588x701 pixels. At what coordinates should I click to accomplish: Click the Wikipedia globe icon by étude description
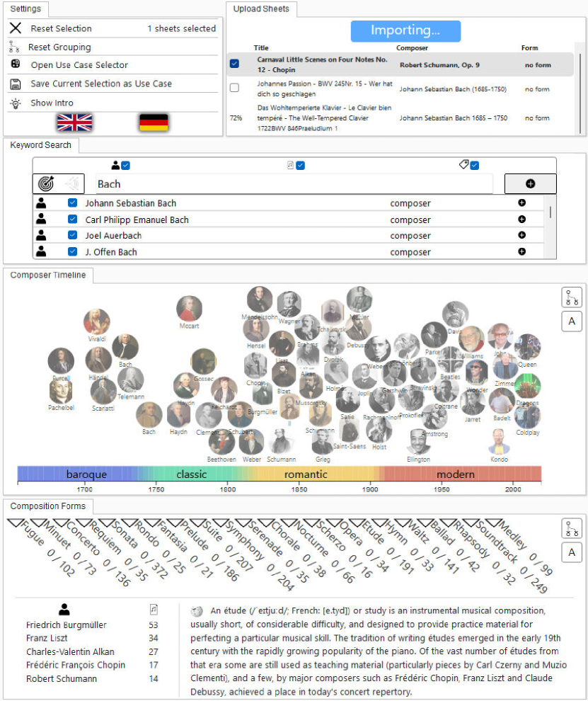point(197,611)
